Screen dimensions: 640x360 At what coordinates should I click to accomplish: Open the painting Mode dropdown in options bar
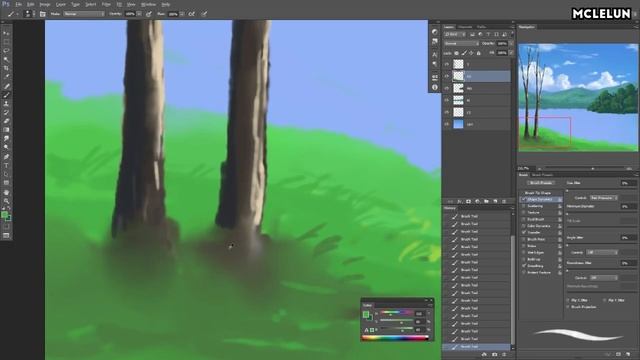[x=84, y=14]
